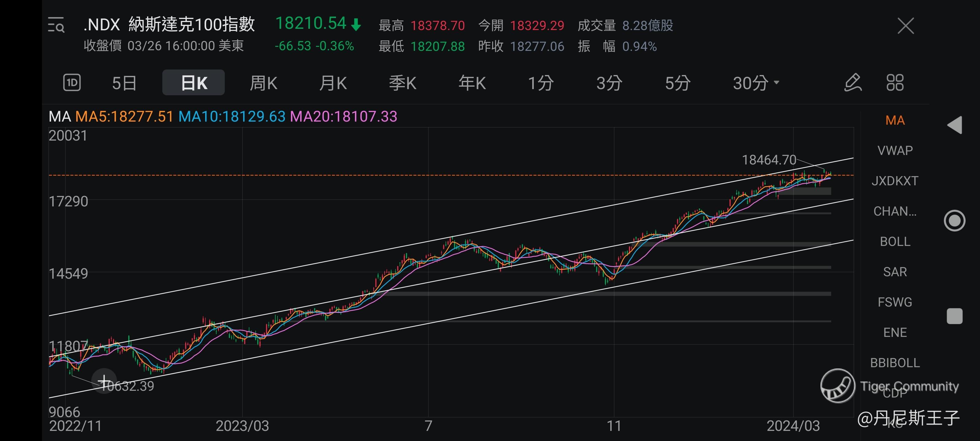
Task: Open the four-square grid layout icon
Action: 895,82
